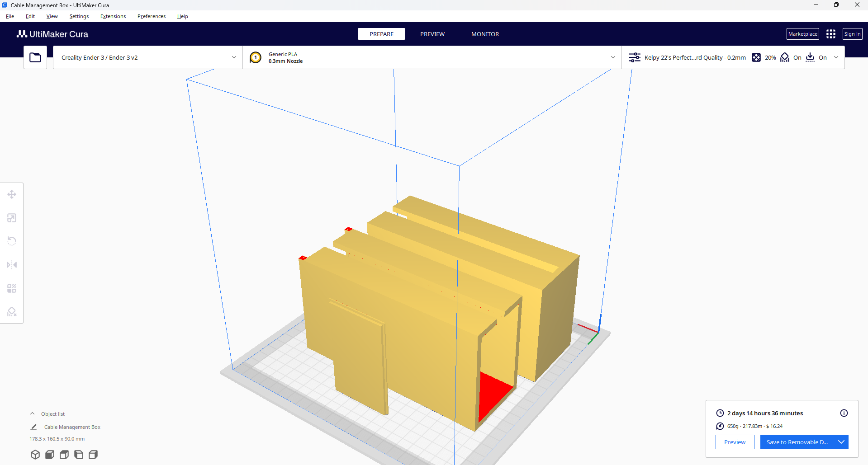Open the Settings menu

(x=79, y=16)
